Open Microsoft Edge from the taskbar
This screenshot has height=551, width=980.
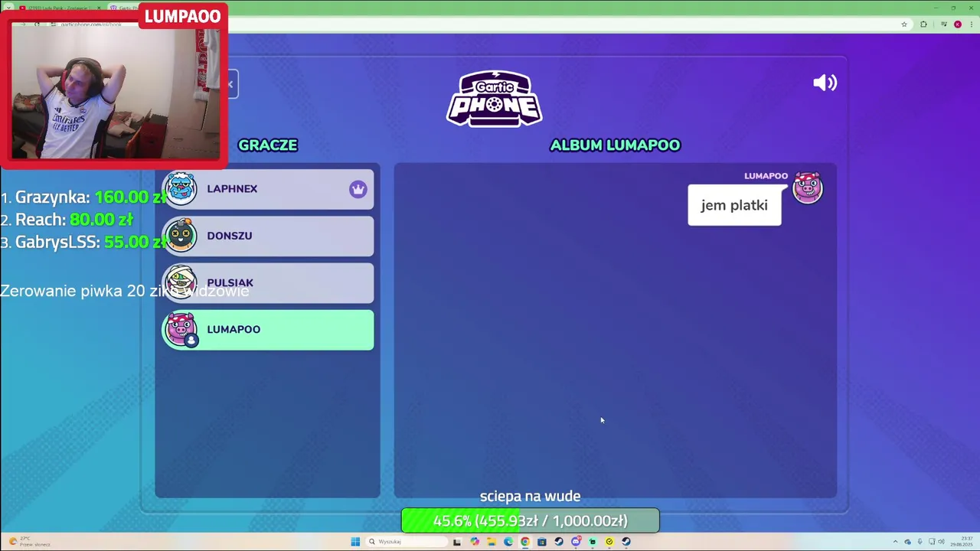(x=508, y=542)
